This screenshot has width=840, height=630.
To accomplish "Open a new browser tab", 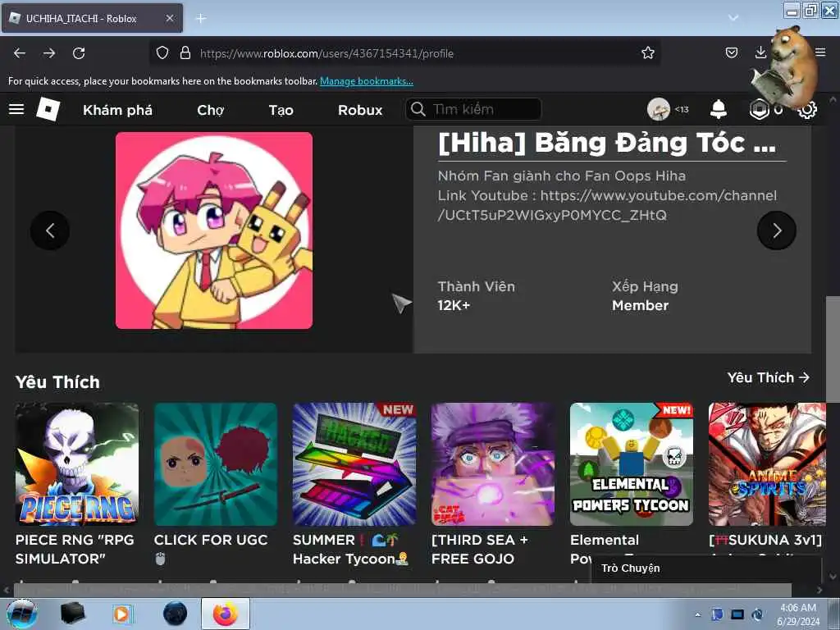I will coord(201,19).
